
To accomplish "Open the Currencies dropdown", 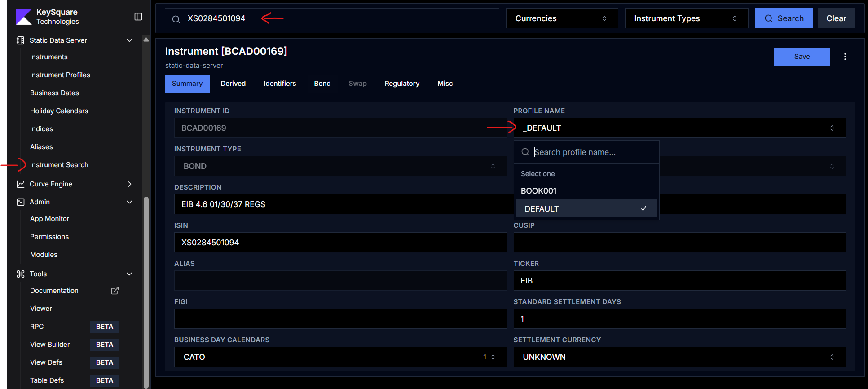I will click(x=562, y=18).
